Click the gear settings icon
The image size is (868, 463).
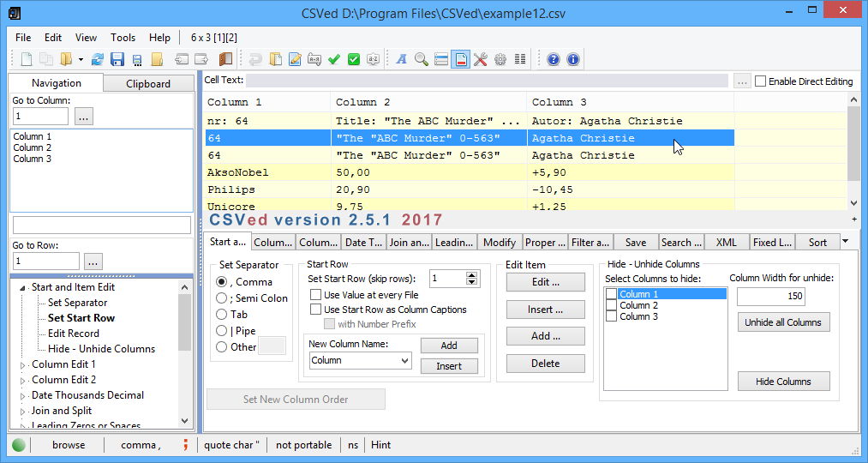pos(500,59)
